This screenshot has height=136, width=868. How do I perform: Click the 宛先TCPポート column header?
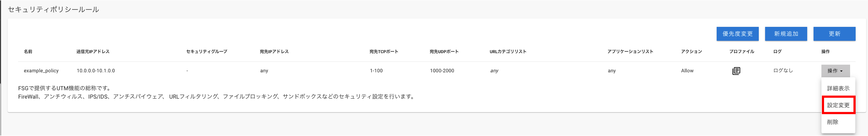384,52
